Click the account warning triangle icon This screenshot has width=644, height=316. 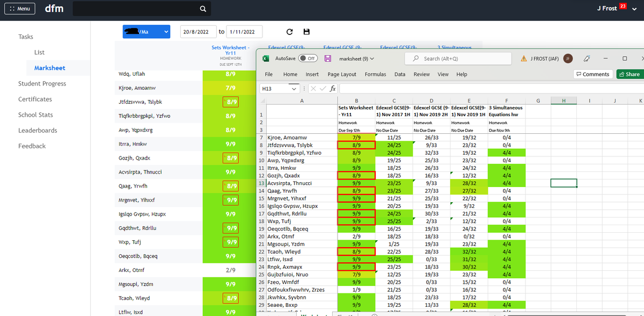tap(523, 58)
